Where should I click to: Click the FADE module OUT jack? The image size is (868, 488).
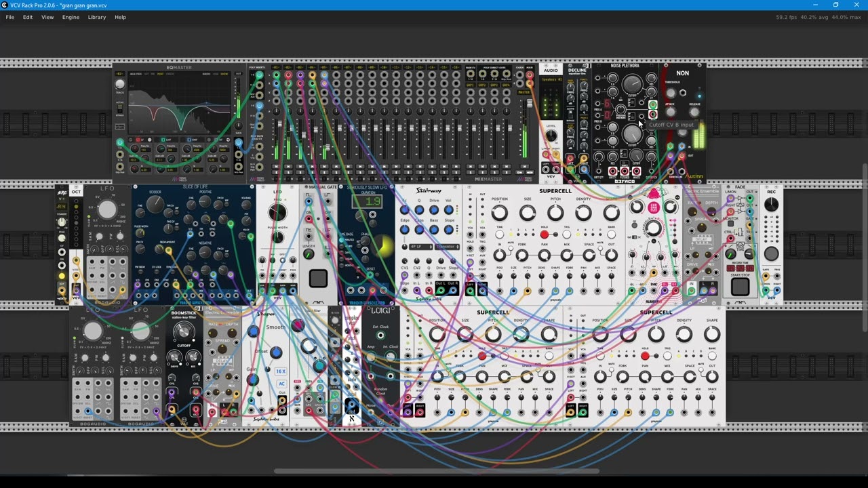(x=750, y=198)
